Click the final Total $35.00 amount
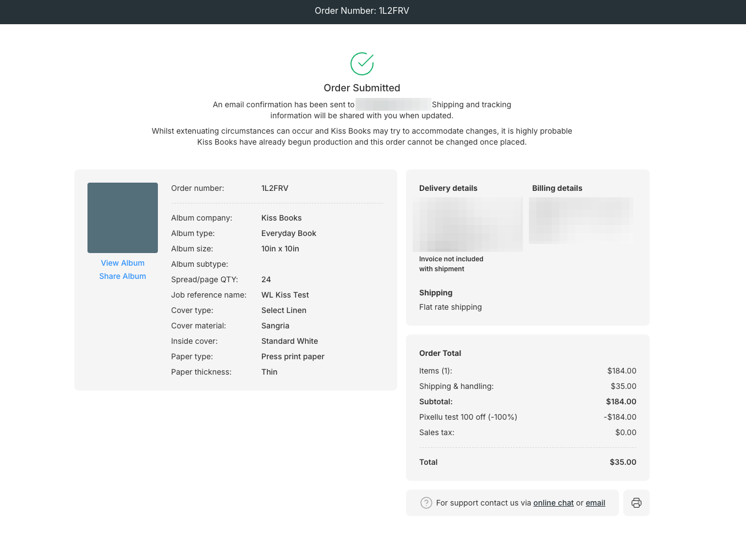 (623, 462)
